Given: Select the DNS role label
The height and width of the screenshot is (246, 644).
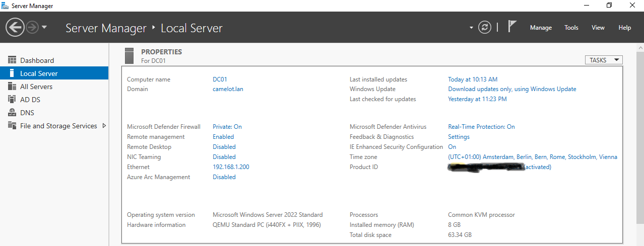Looking at the screenshot, I should 27,113.
